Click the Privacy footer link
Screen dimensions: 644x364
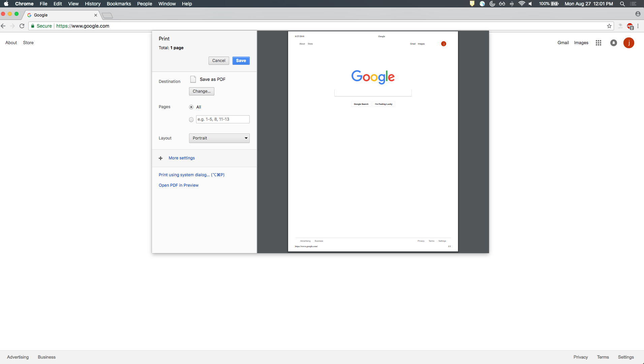581,357
